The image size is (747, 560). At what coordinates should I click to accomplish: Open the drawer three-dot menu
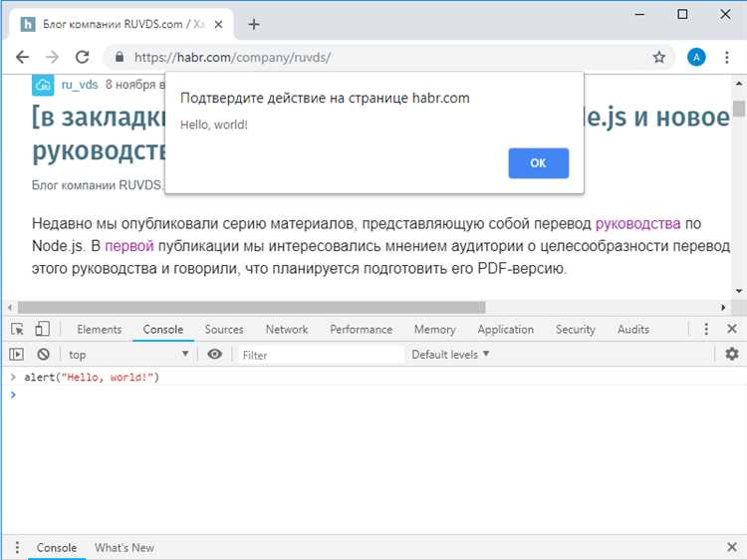click(x=17, y=548)
